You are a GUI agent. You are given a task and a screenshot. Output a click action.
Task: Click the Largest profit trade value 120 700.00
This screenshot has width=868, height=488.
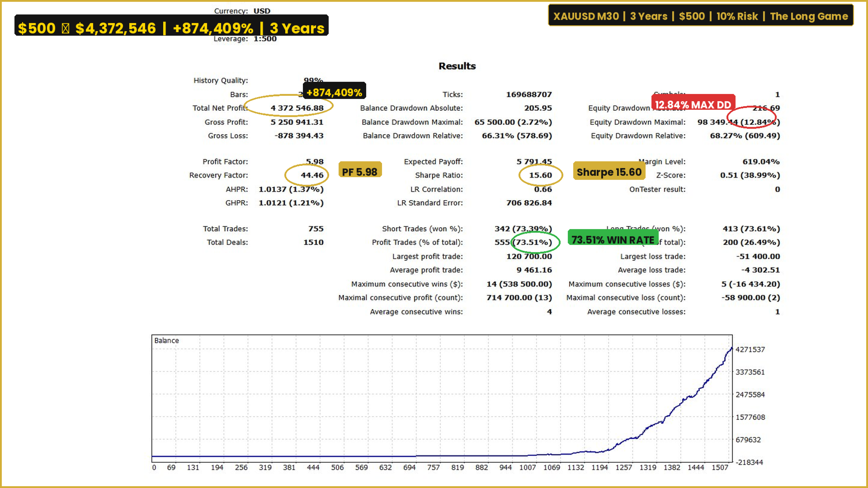[x=529, y=256]
